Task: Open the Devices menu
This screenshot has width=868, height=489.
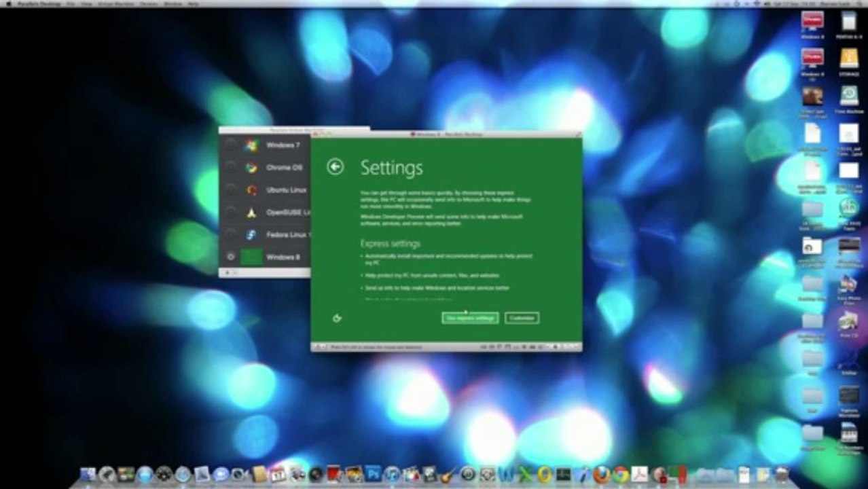Action: (x=148, y=3)
